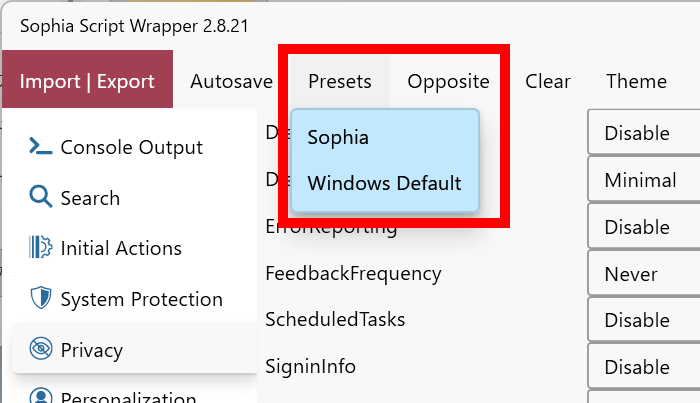Toggle the Autosave option
Viewport: 700px width, 403px height.
coord(231,82)
